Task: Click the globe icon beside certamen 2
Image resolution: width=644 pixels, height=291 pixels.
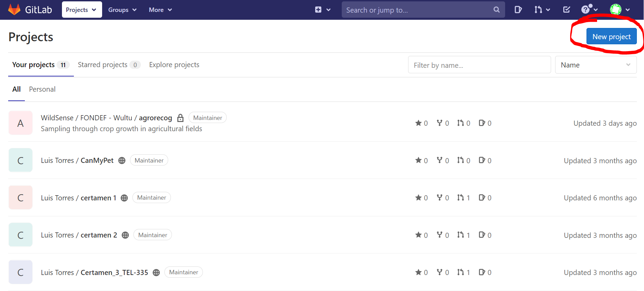Action: pyautogui.click(x=125, y=235)
